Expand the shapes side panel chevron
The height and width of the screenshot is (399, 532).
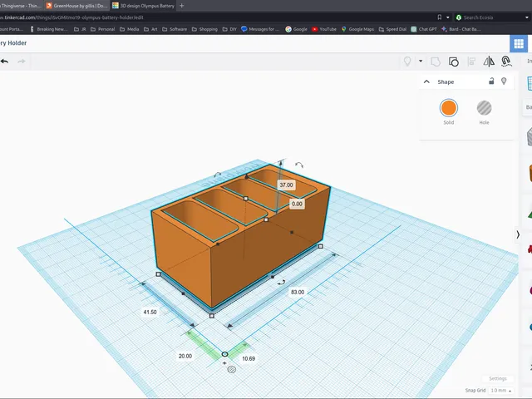click(x=518, y=234)
